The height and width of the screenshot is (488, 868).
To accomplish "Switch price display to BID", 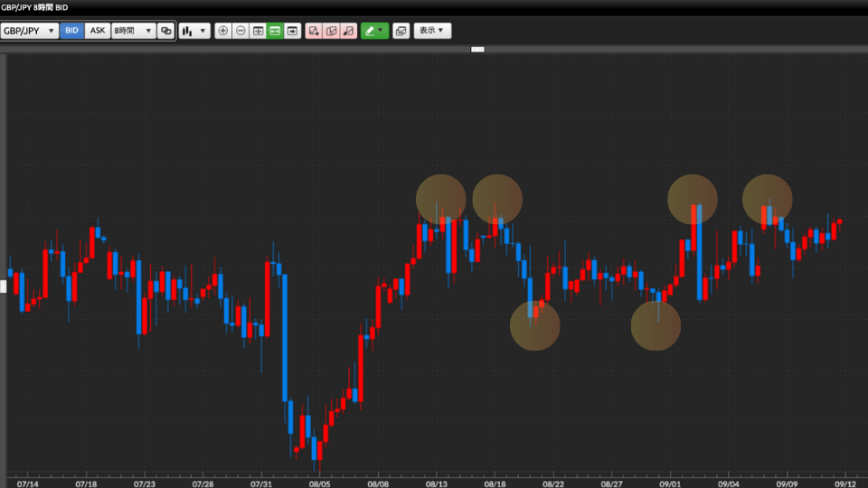I will 72,31.
